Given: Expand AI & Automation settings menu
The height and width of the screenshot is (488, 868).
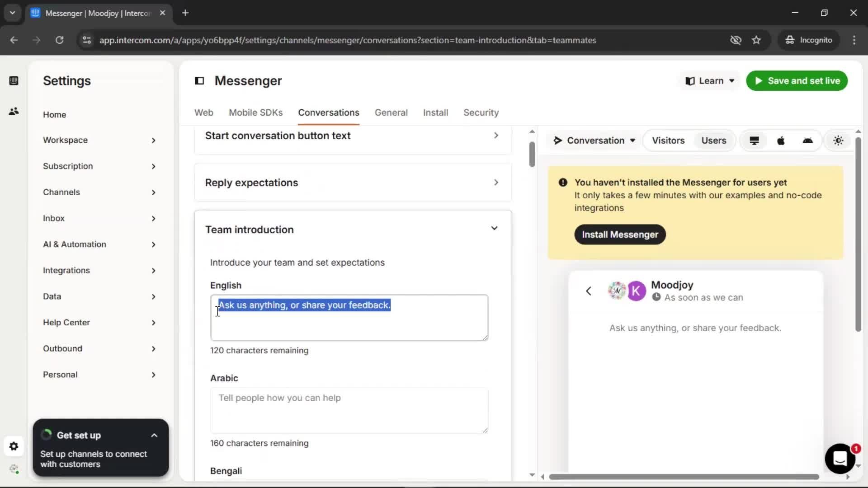Looking at the screenshot, I should (99, 244).
